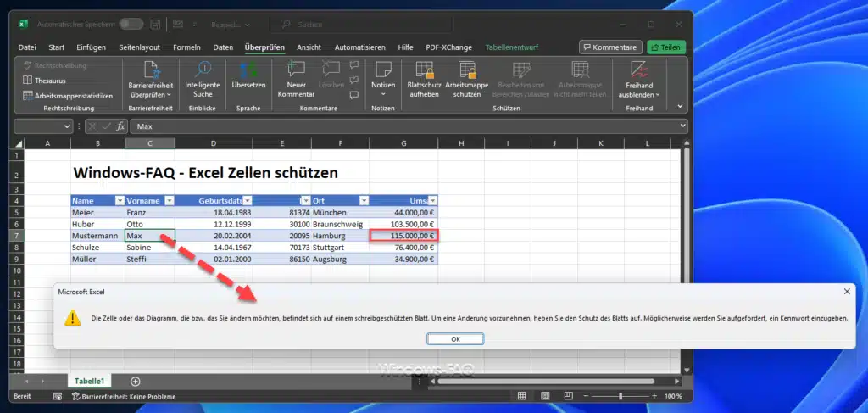Click Arbeitsmappe schützen
The height and width of the screenshot is (413, 868).
click(x=467, y=81)
